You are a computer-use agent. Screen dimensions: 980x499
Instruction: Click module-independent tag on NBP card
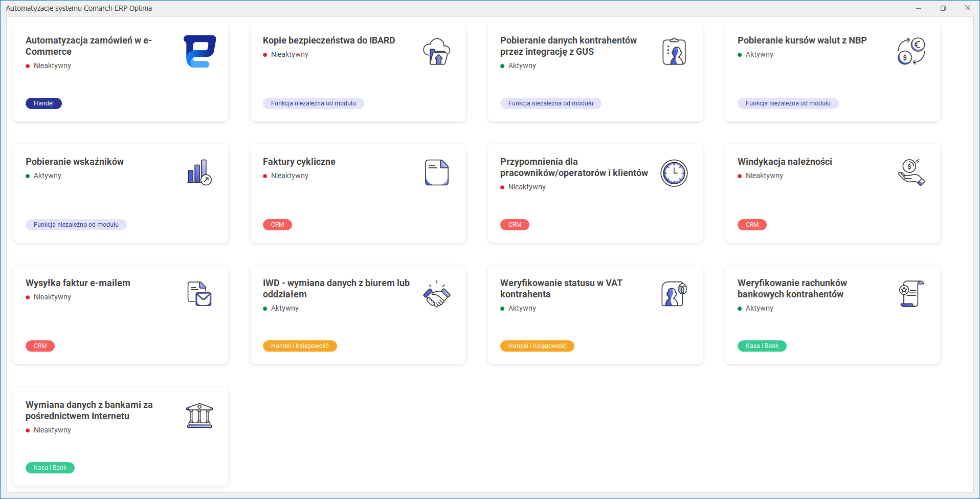pyautogui.click(x=788, y=103)
